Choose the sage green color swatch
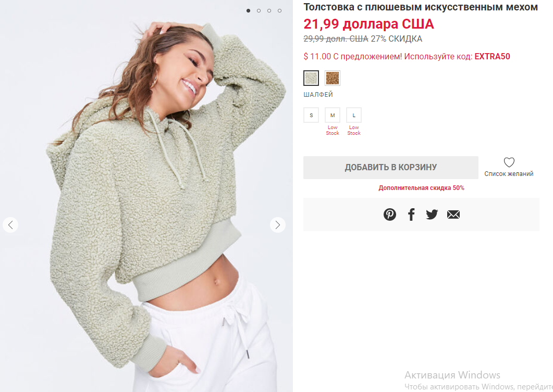This screenshot has width=553, height=392. point(311,78)
